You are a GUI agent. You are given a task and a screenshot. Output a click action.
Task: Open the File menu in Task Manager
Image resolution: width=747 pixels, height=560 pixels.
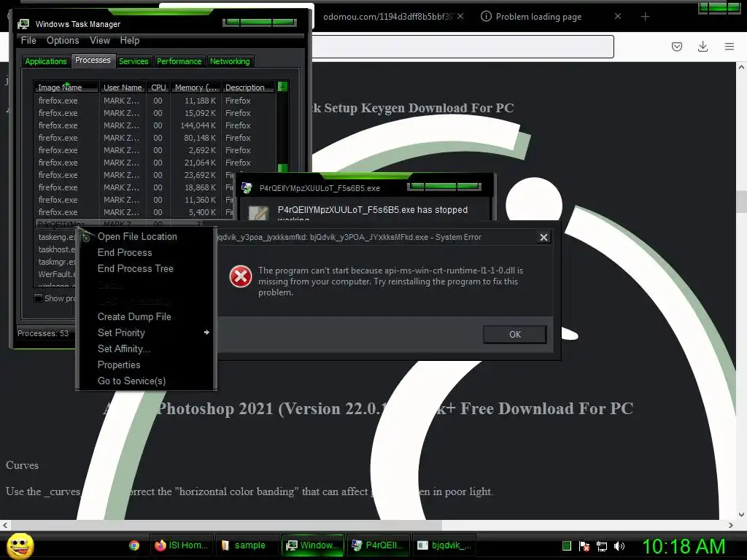[x=28, y=41]
